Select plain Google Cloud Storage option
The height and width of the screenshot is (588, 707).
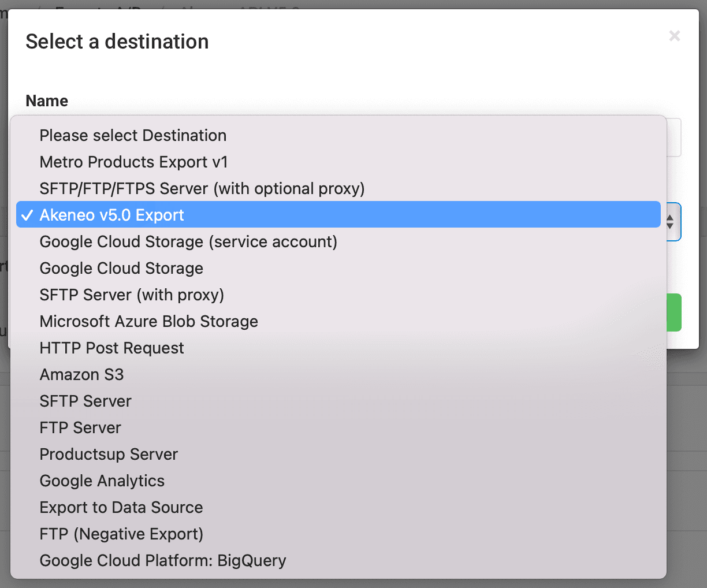point(121,268)
